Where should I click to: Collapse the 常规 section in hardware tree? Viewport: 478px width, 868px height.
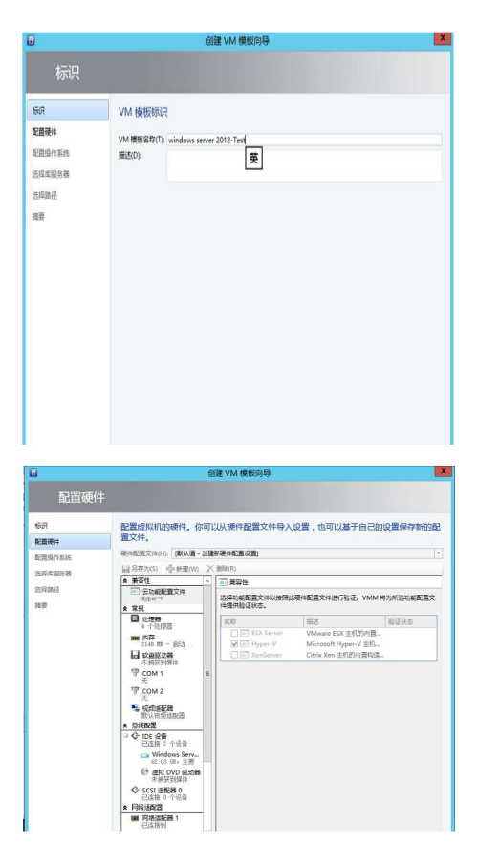pyautogui.click(x=125, y=608)
